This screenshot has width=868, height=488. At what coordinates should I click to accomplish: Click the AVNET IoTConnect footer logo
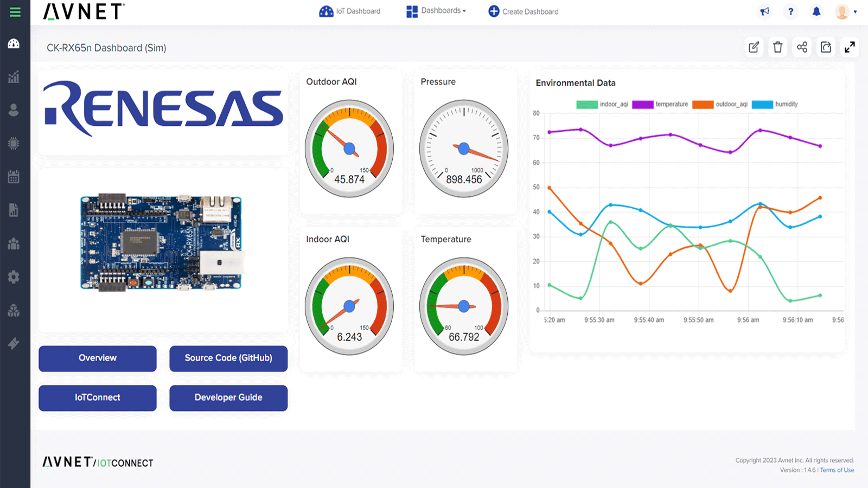[98, 462]
